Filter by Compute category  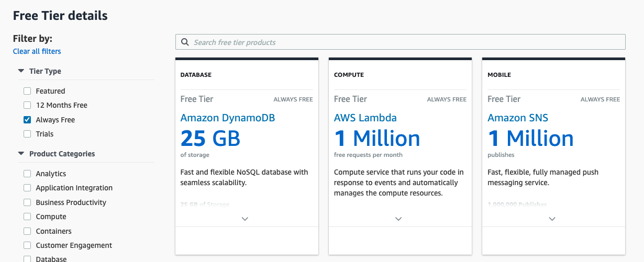coord(27,217)
